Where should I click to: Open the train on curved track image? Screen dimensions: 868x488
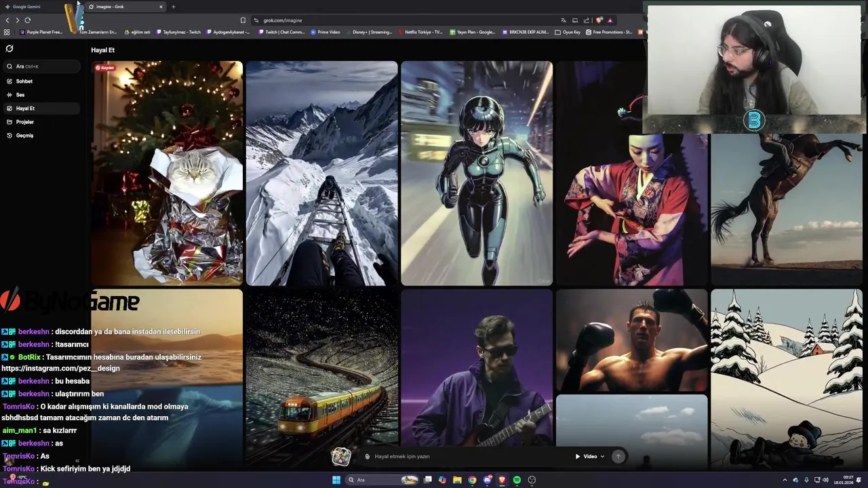click(x=321, y=378)
